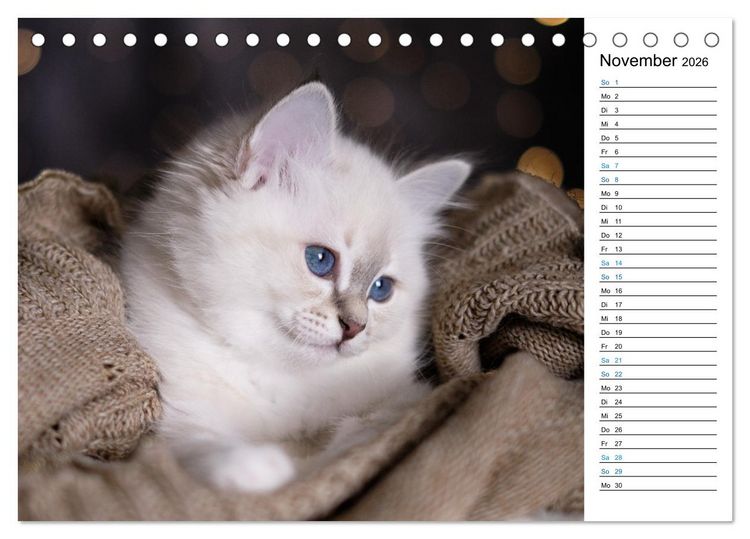Viewport: 750px width, 539px height.
Task: Select the Mo 16 calendar line
Action: pyautogui.click(x=658, y=291)
